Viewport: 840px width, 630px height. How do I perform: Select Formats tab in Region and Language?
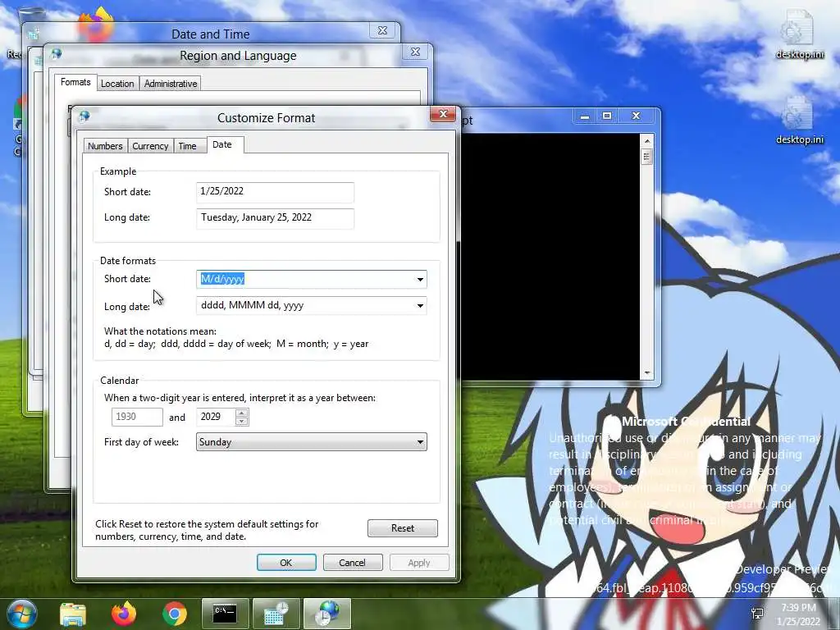(x=75, y=82)
